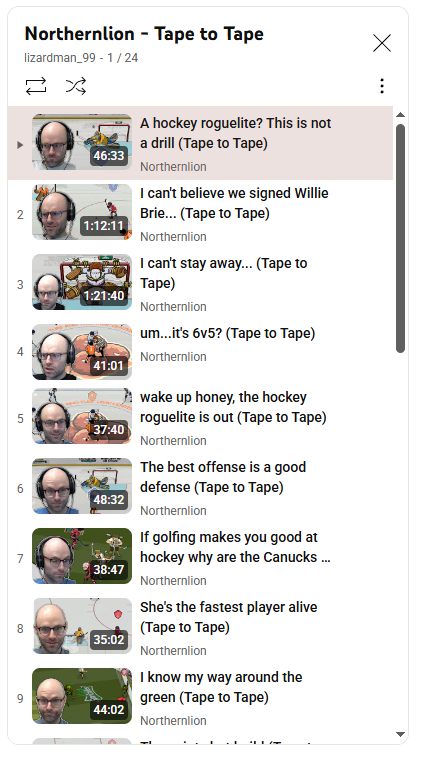Open "Northernlion - Tape to Tape" playlist title
The width and height of the screenshot is (436, 760).
pos(144,34)
